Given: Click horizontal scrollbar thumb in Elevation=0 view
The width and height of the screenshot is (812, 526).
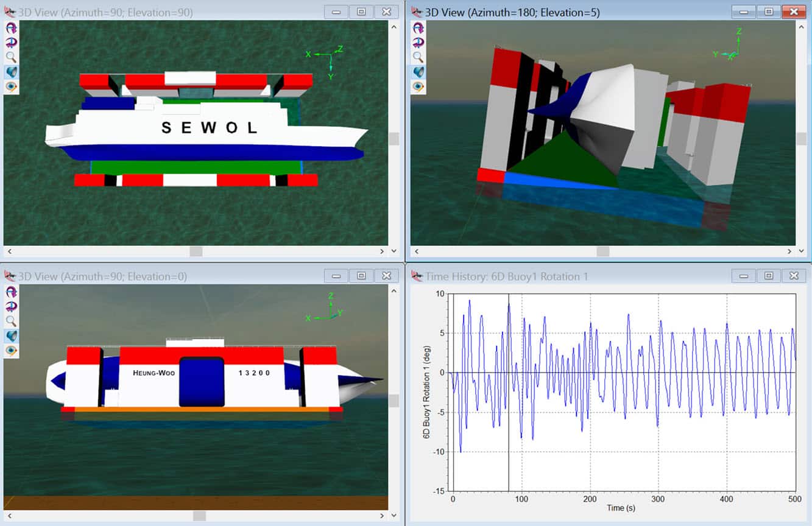Looking at the screenshot, I should (x=199, y=516).
